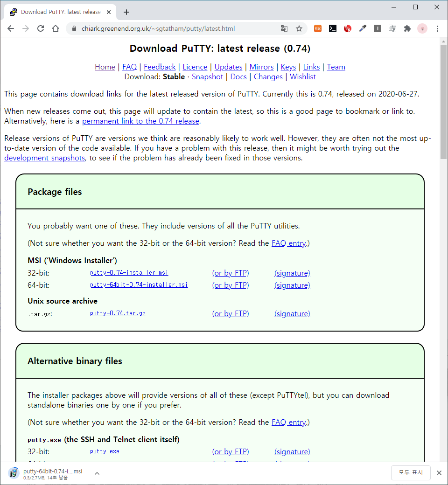Open the development snapshots link
The height and width of the screenshot is (485, 448).
(45, 158)
